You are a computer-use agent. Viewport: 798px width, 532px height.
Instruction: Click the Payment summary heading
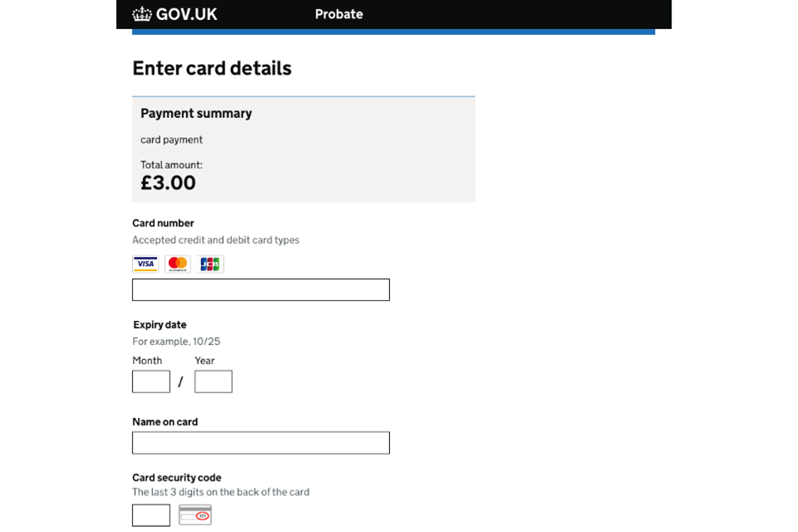(x=196, y=114)
